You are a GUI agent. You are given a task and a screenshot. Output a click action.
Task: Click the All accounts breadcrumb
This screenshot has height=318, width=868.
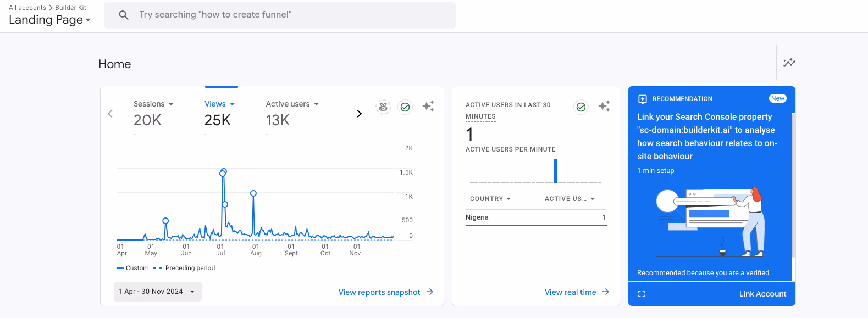[x=27, y=8]
